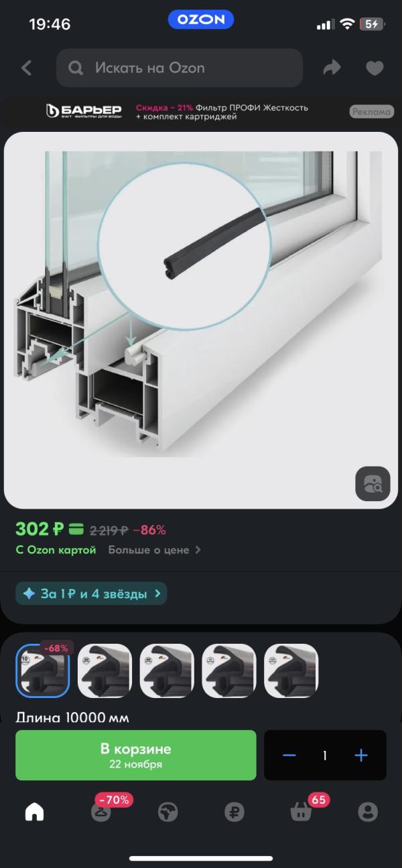Focus the Искать на Ozon search field
The height and width of the screenshot is (868, 402).
click(180, 68)
